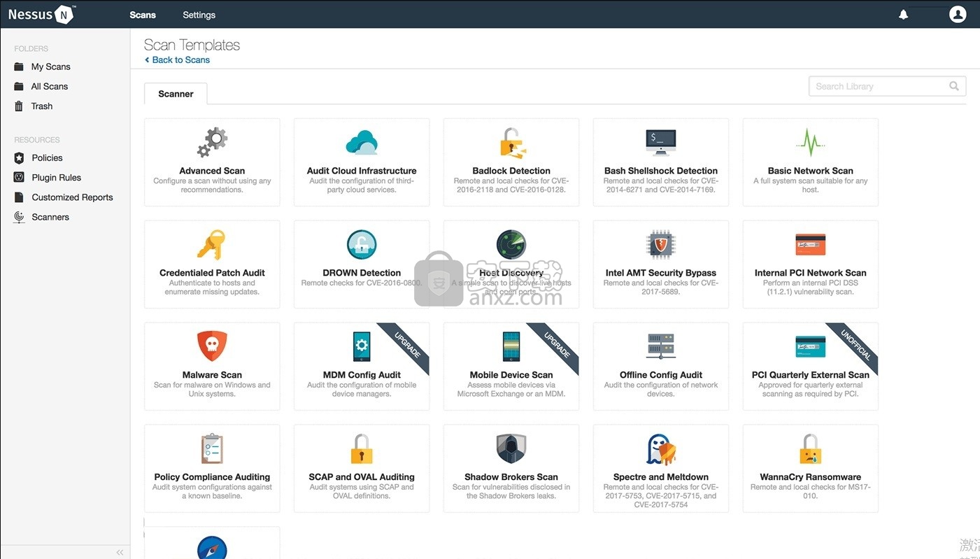Collapse the sidebar with double chevron
Screen dimensions: 980x559
120,553
